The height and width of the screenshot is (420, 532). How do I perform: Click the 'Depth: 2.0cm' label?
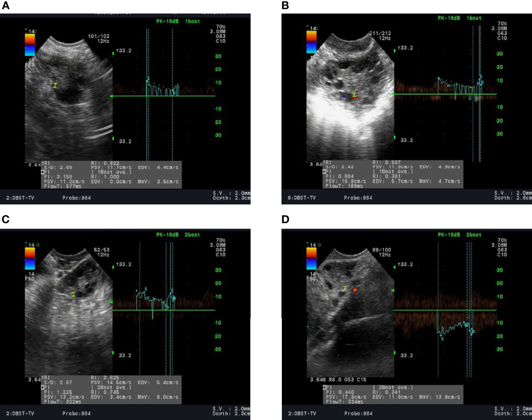tap(513, 414)
